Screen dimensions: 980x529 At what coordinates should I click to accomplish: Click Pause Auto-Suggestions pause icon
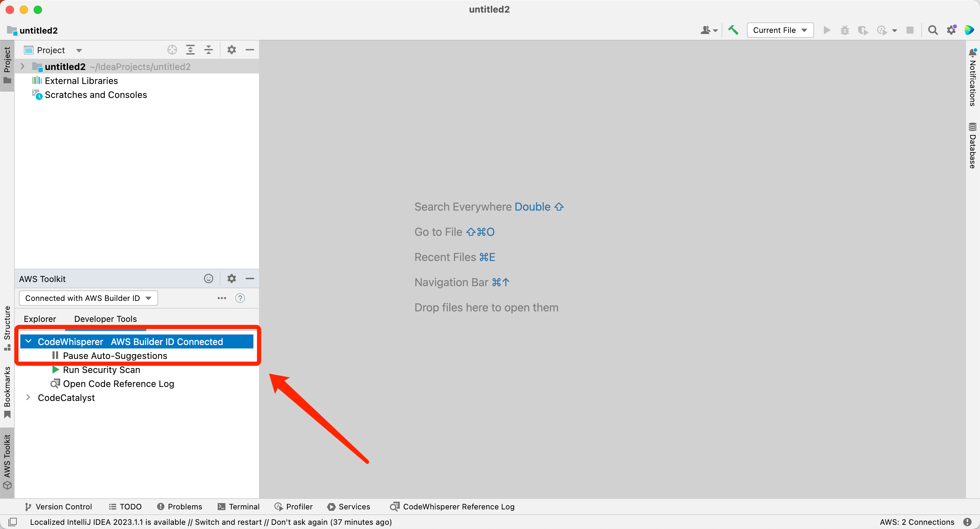[x=55, y=355]
